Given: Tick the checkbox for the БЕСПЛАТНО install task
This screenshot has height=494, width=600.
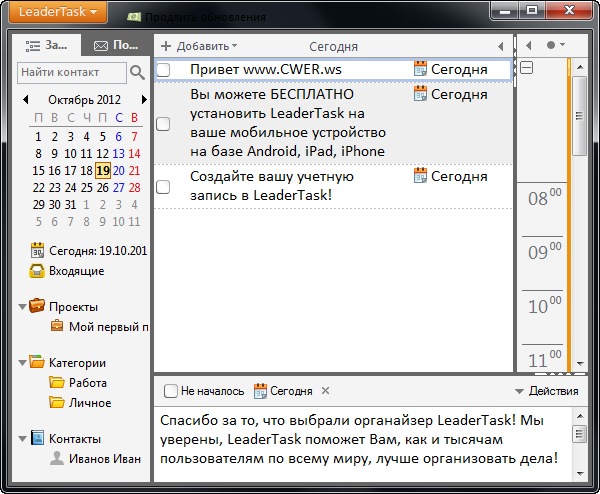Looking at the screenshot, I should [164, 124].
